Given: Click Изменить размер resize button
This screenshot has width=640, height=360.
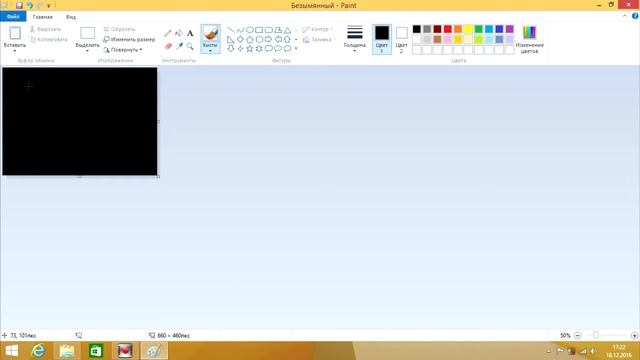Looking at the screenshot, I should (129, 40).
